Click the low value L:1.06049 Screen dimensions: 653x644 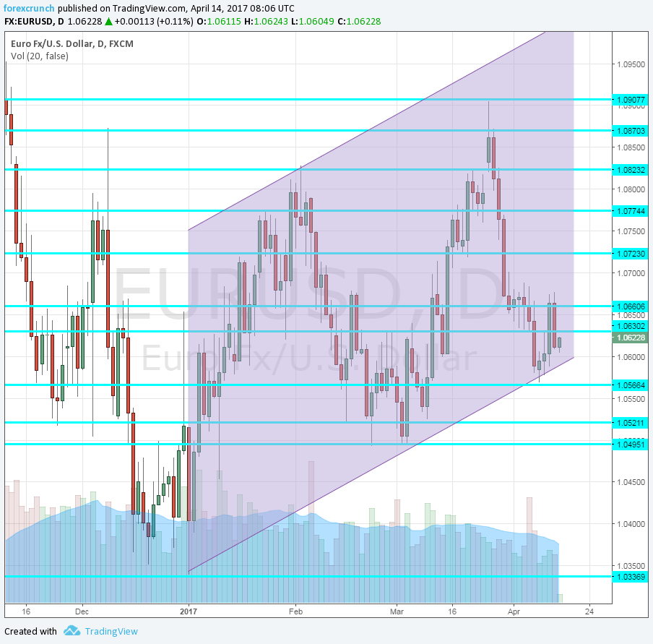pyautogui.click(x=312, y=21)
